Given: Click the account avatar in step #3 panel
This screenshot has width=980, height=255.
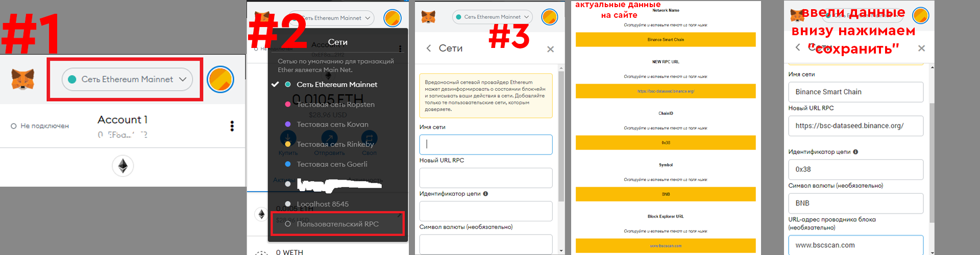Looking at the screenshot, I should pos(550,17).
